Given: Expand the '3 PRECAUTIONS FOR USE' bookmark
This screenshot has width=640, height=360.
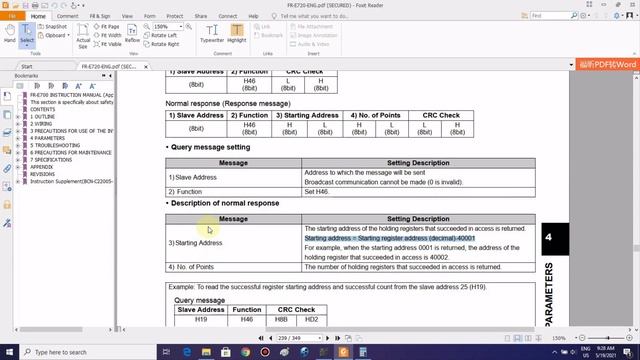Looking at the screenshot, I should point(18,131).
